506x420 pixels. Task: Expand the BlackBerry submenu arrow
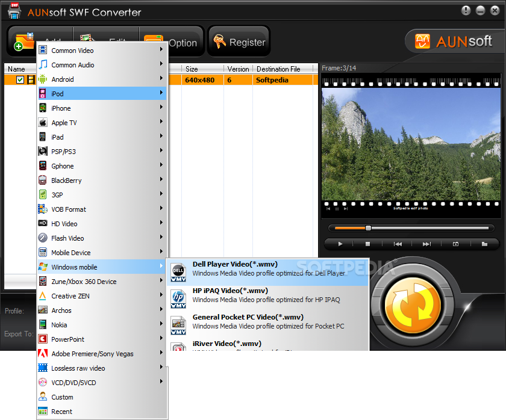161,179
